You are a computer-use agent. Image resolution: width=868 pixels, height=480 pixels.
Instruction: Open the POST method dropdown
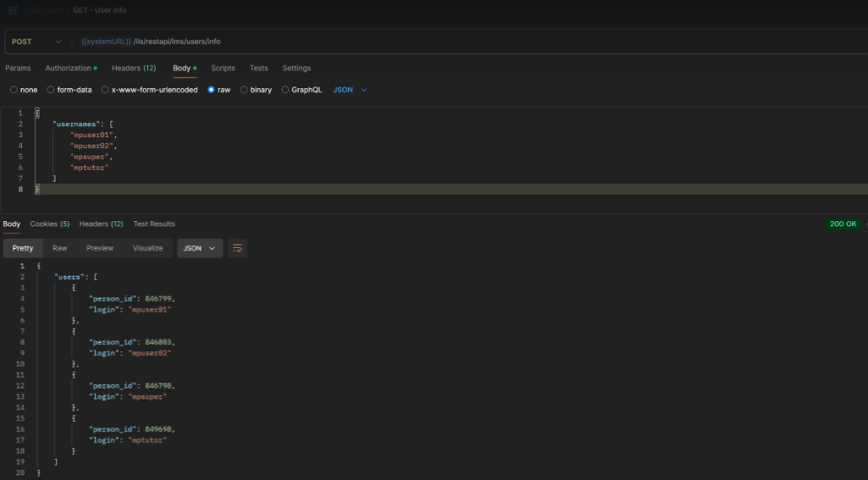pos(37,41)
